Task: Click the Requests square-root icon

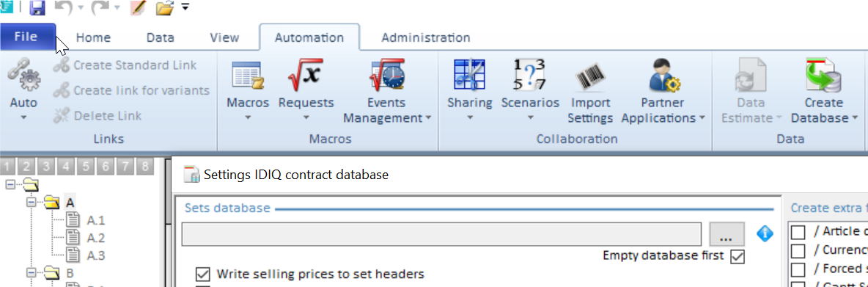Action: pos(305,75)
